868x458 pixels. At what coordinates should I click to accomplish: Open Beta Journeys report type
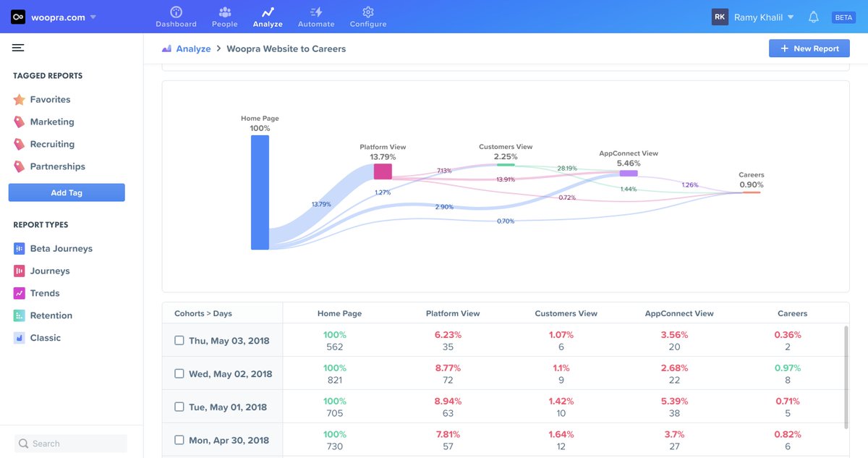pos(61,248)
